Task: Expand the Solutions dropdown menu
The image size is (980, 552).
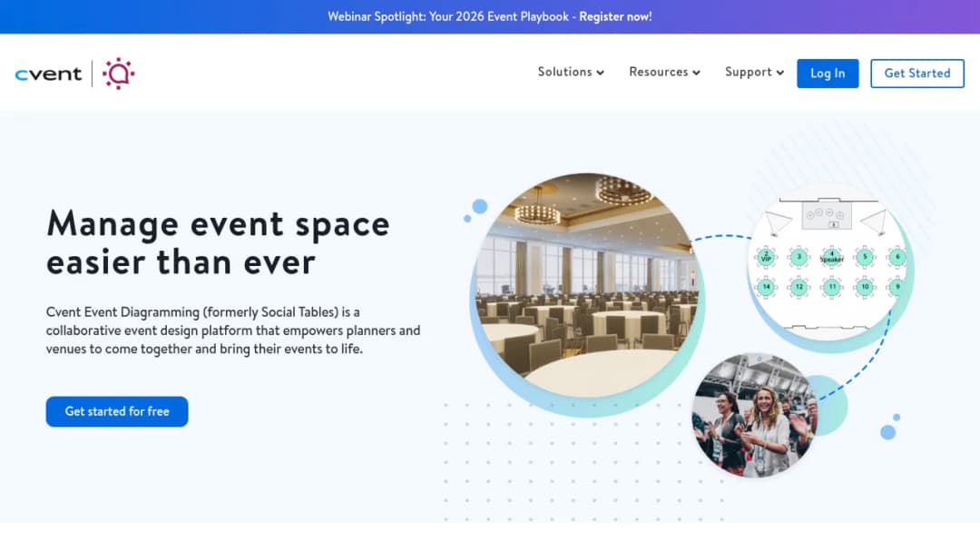Action: (571, 72)
